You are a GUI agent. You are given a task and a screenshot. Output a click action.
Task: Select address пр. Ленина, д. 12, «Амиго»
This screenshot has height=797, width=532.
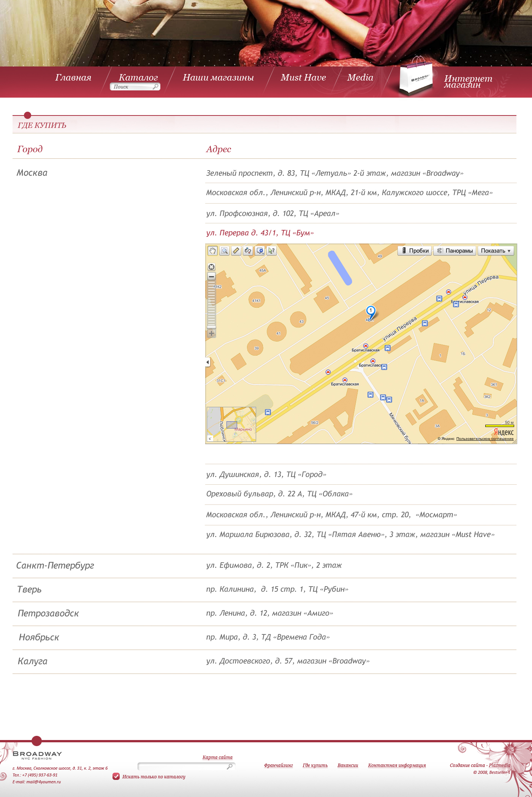coord(269,613)
